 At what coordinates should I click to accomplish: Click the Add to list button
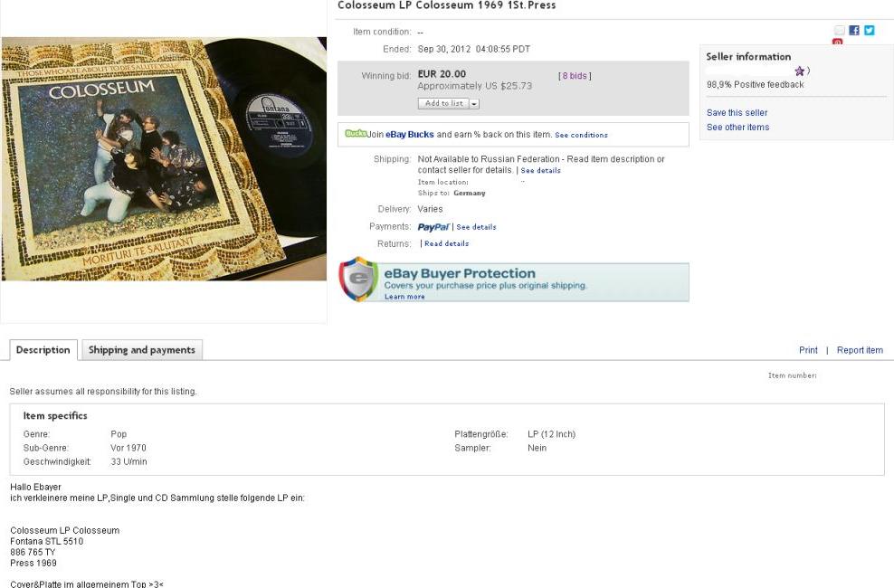tap(443, 104)
